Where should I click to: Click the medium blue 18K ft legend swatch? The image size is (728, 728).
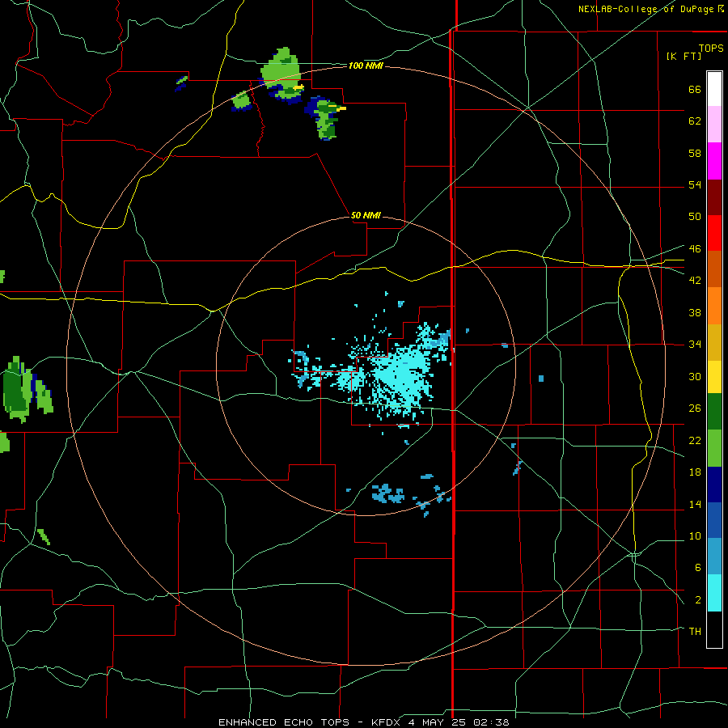[x=714, y=520]
